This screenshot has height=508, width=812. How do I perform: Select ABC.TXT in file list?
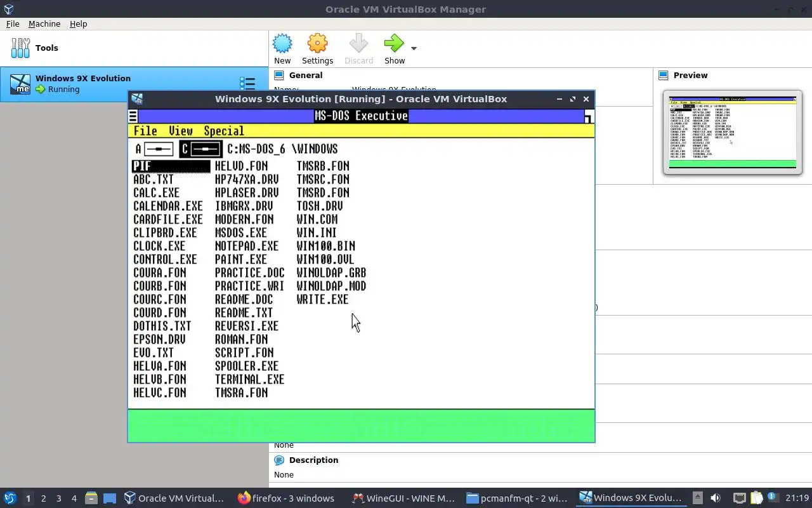tap(154, 179)
